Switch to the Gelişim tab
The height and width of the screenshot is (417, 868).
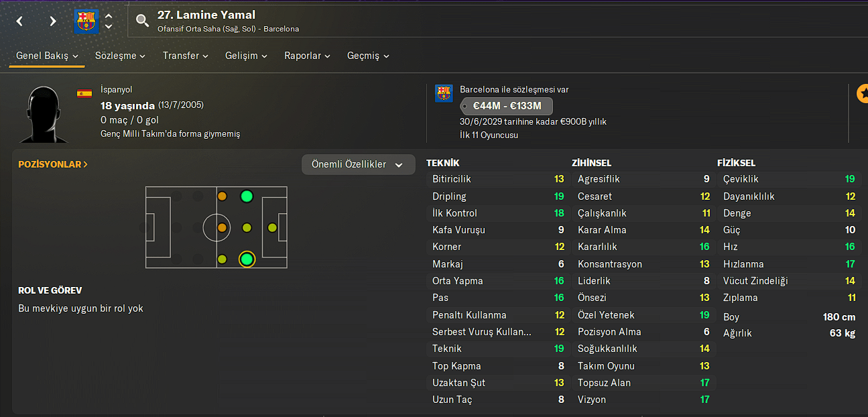click(246, 56)
